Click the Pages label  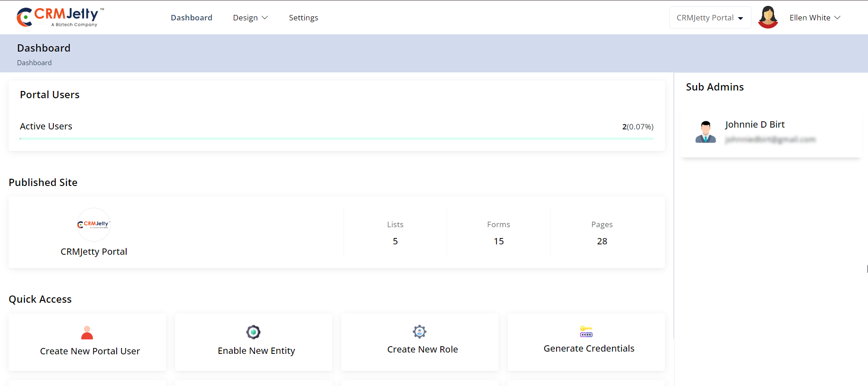pyautogui.click(x=602, y=224)
